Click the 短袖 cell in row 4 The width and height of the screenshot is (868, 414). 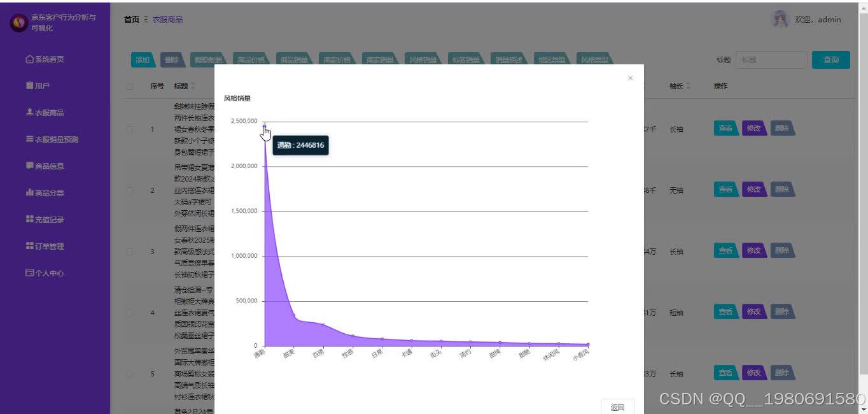(x=676, y=313)
